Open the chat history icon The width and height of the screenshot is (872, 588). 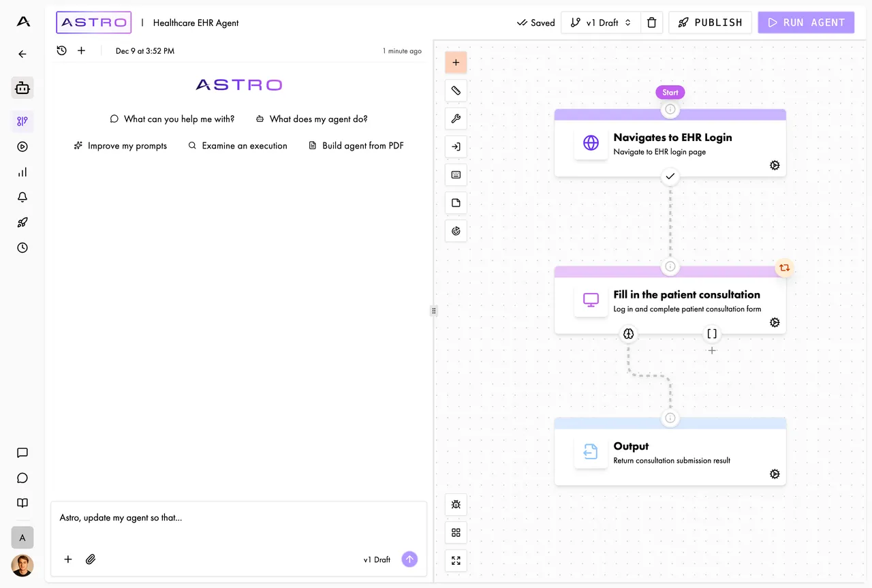click(62, 50)
